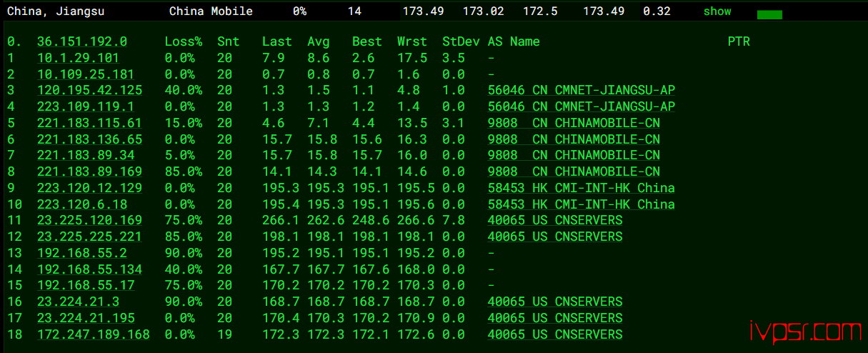The width and height of the screenshot is (868, 353).
Task: Open the CNSERVERS AS link for hop 18
Action: point(555,334)
